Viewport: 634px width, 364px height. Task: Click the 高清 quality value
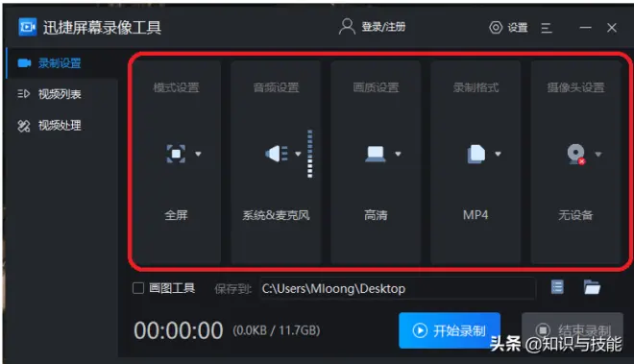tap(376, 215)
